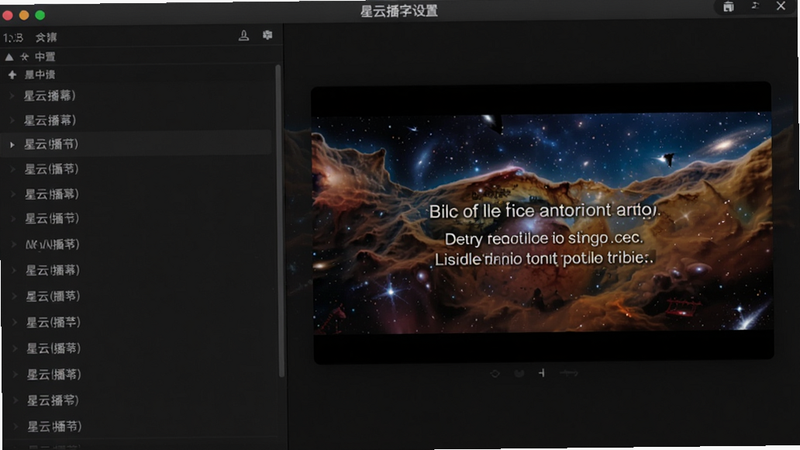Click the second playback icon below the preview
Image resolution: width=800 pixels, height=450 pixels.
point(519,374)
